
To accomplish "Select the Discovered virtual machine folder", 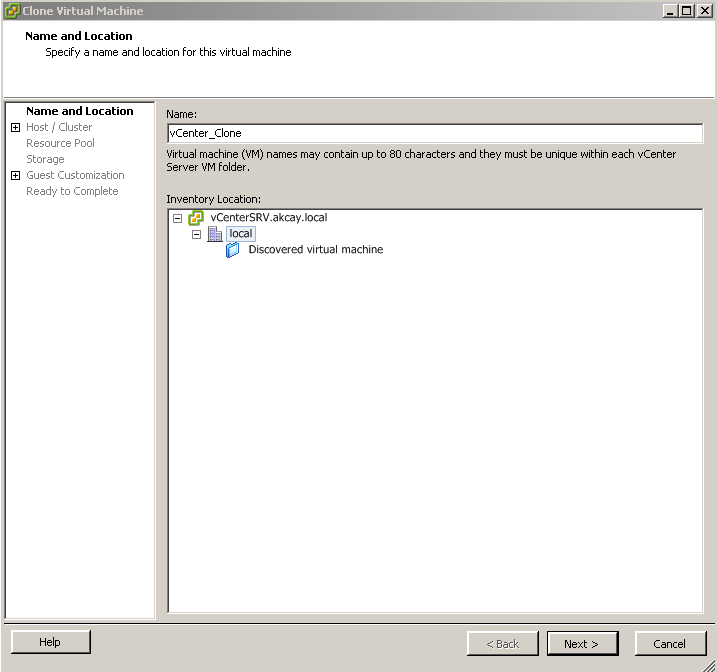I will [x=316, y=250].
